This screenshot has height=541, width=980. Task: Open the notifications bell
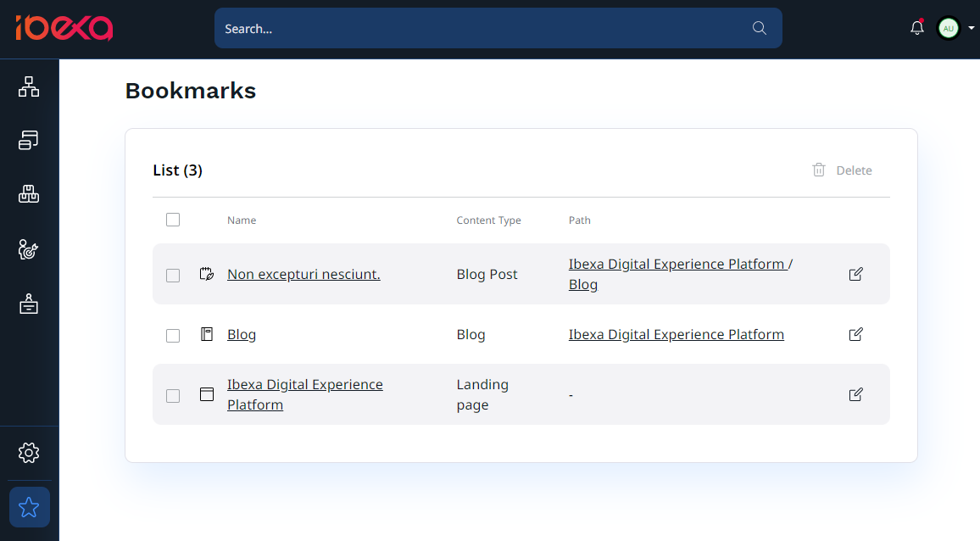916,28
